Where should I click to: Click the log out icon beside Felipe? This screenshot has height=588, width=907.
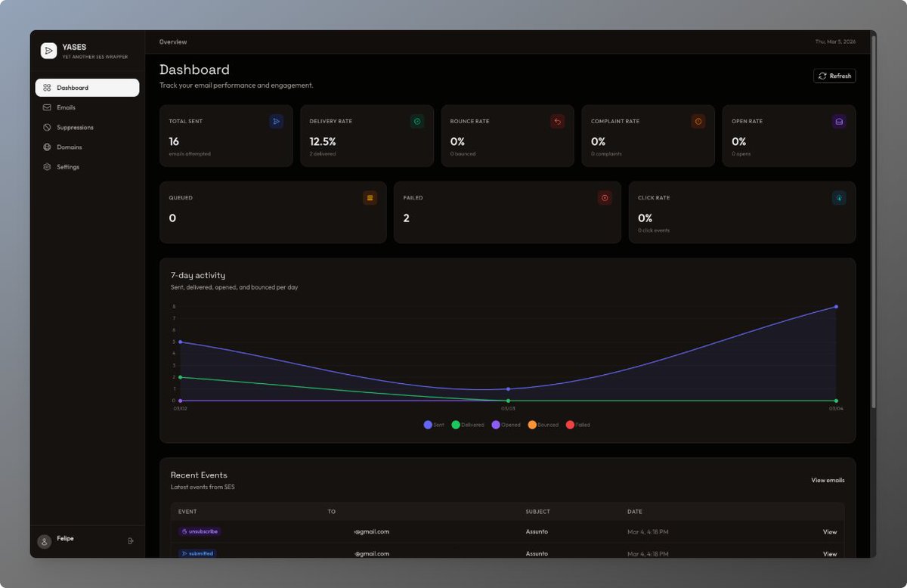[131, 540]
